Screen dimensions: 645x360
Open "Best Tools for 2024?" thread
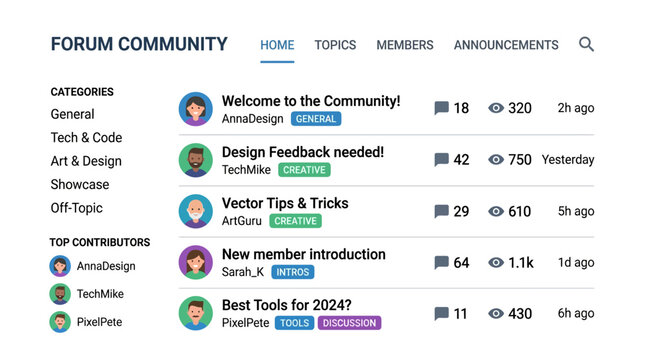click(287, 305)
